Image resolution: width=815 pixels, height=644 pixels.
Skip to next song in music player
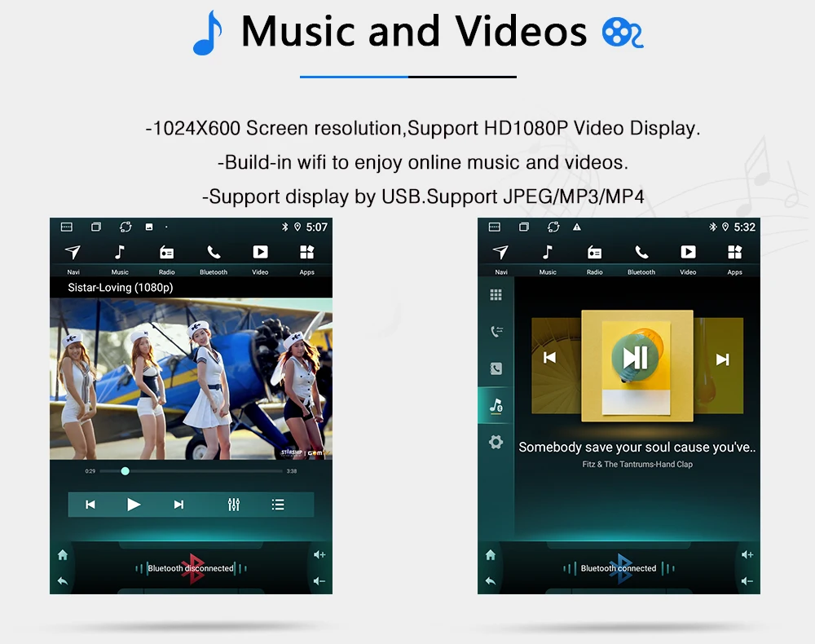pyautogui.click(x=722, y=359)
